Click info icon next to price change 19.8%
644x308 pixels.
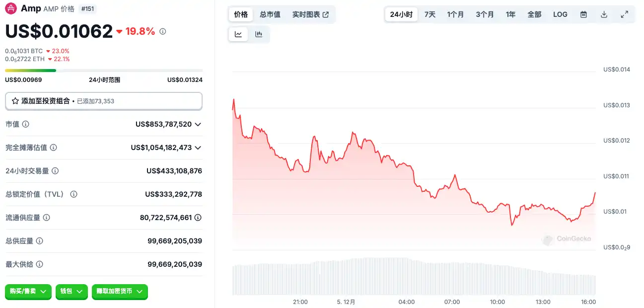163,32
